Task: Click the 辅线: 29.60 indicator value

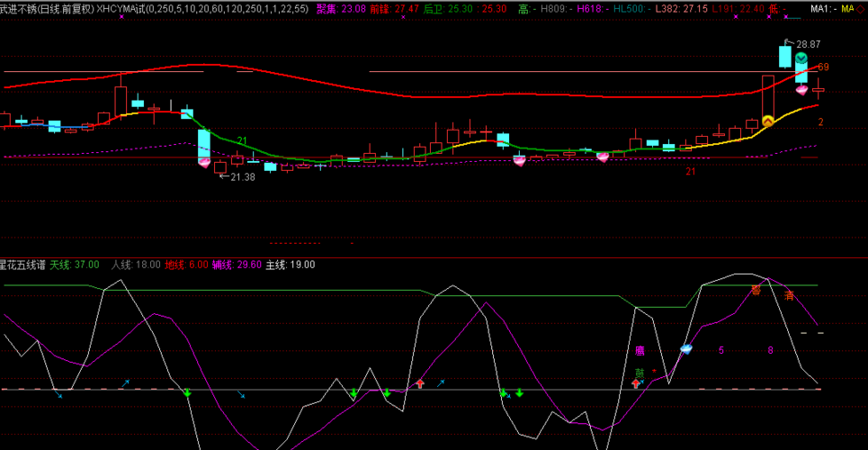Action: [237, 265]
